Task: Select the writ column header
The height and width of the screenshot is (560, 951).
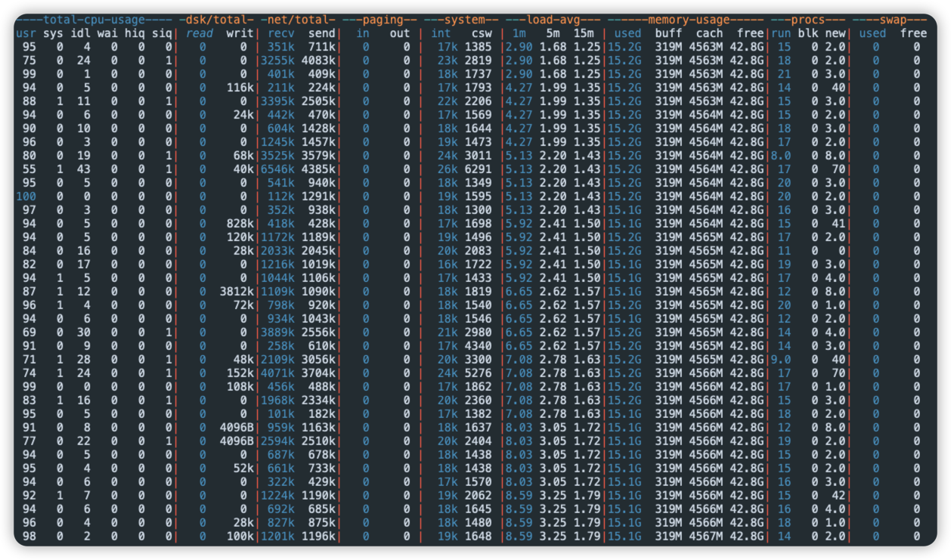Action: point(240,33)
